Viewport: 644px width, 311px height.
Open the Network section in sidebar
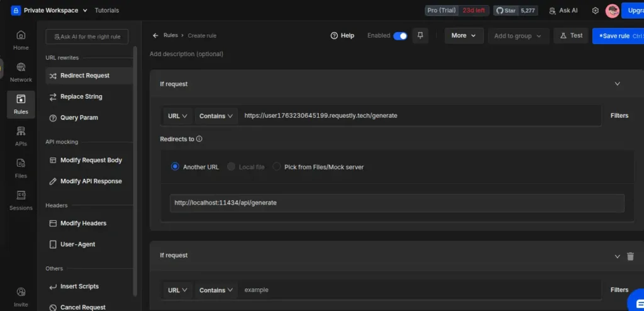pyautogui.click(x=21, y=72)
